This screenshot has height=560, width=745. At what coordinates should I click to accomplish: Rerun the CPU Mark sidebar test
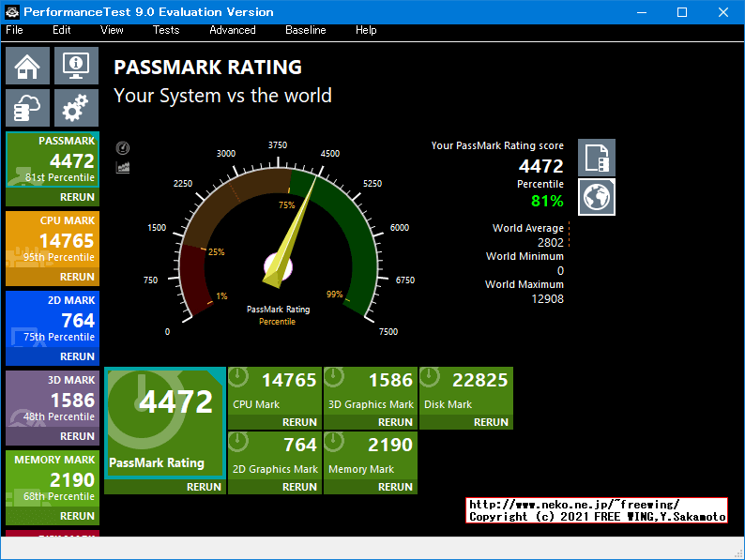[x=77, y=277]
